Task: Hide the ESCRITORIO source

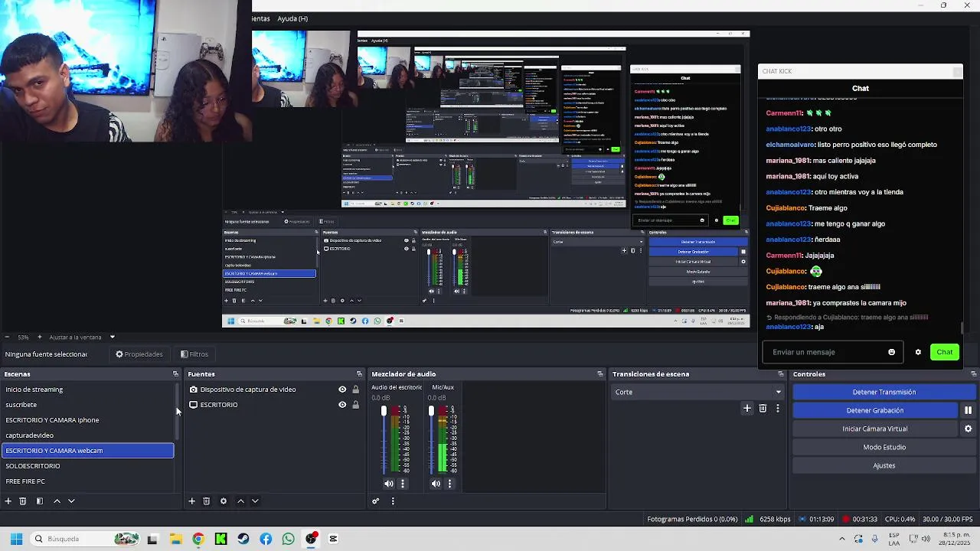Action: (342, 405)
